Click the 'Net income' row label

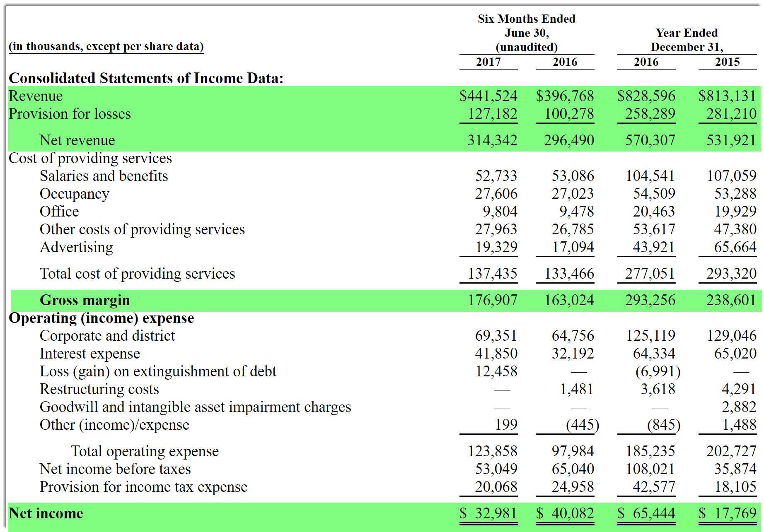click(x=46, y=513)
